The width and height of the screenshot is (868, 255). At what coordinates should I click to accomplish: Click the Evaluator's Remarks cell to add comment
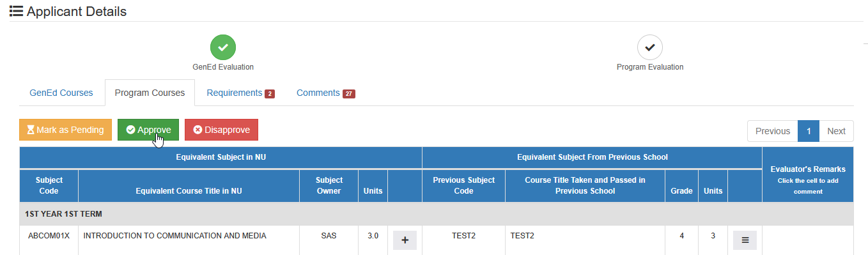tap(808, 240)
